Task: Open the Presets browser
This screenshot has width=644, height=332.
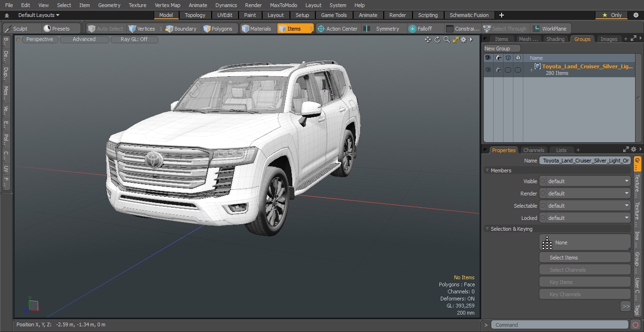Action: [x=57, y=29]
